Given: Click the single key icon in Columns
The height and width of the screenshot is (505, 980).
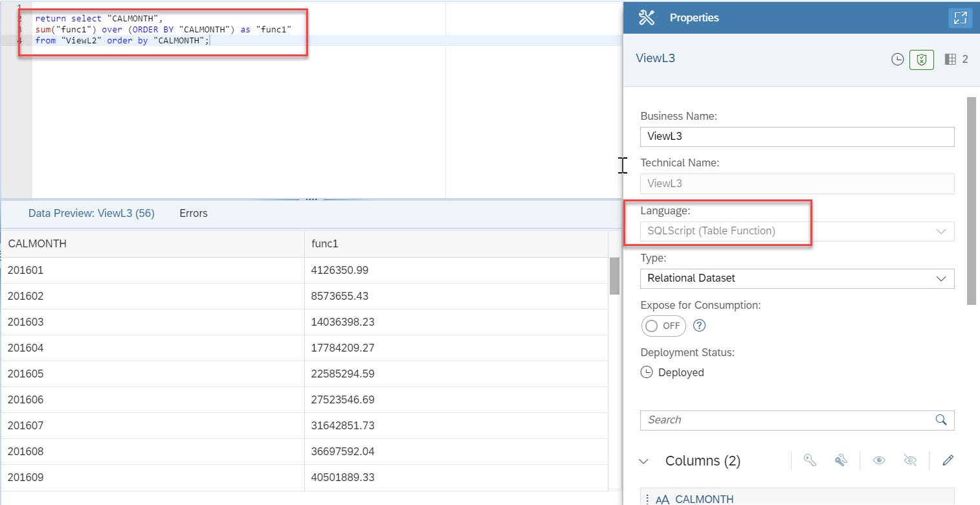Looking at the screenshot, I should [810, 460].
